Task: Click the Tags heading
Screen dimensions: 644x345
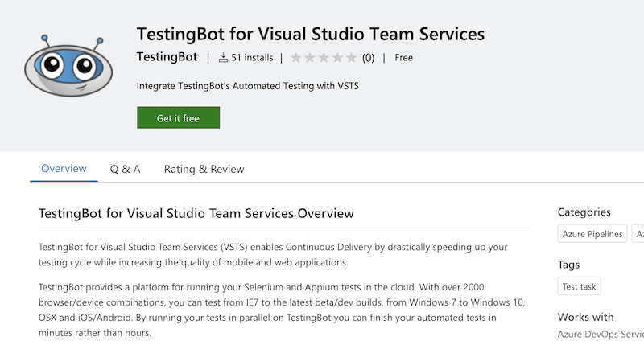Action: (568, 265)
